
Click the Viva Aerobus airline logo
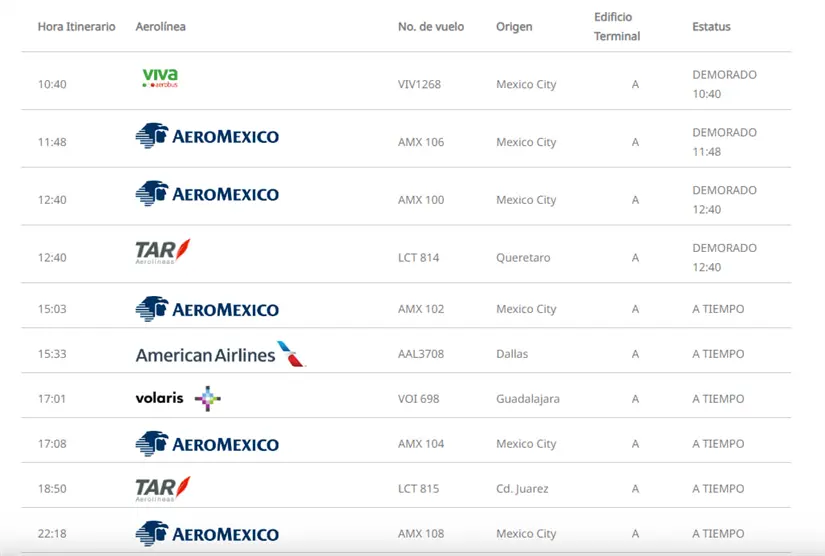(160, 79)
